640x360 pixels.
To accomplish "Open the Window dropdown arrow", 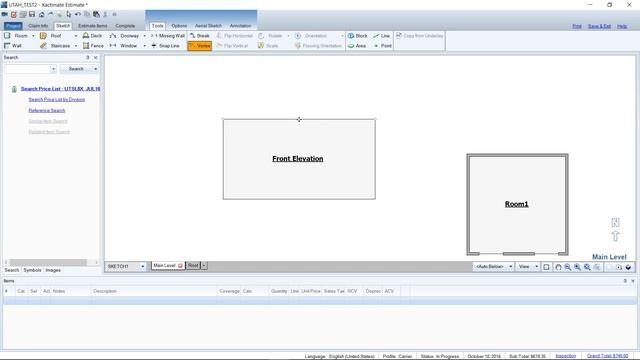I will [144, 46].
